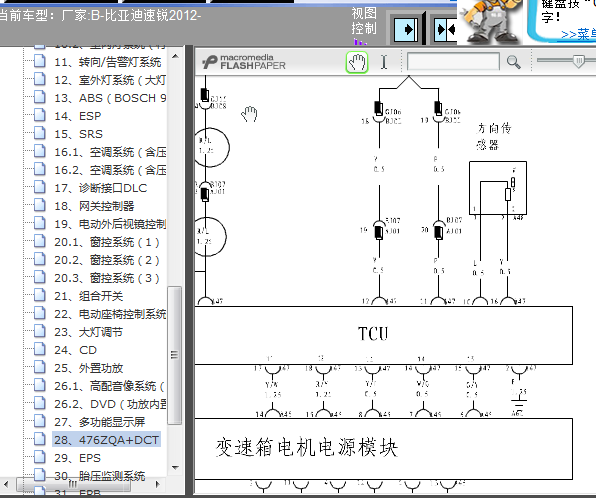
Task: Click document icon beside 17、诊断接口DLC
Action: pos(40,187)
